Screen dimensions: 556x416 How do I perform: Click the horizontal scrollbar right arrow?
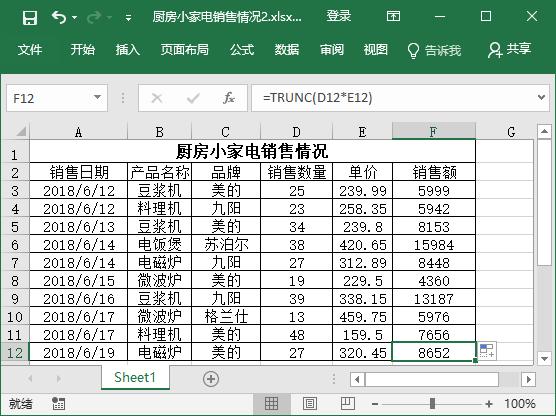point(529,379)
